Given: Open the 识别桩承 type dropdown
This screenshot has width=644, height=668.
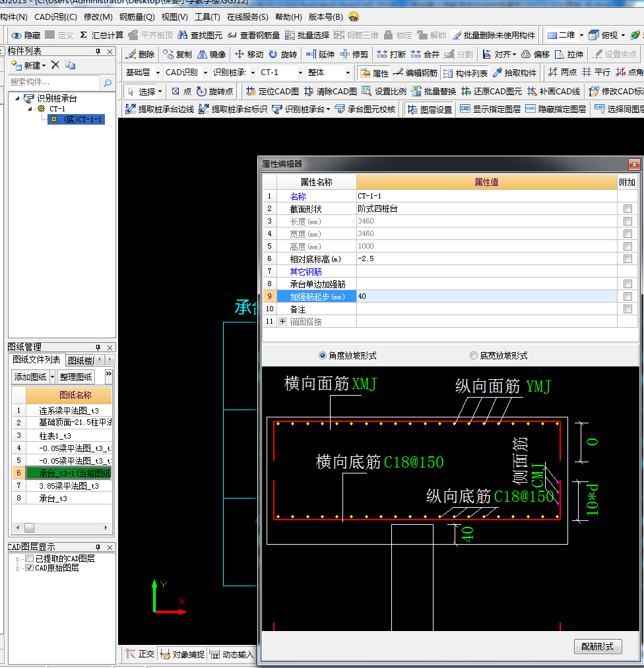Looking at the screenshot, I should (x=252, y=73).
